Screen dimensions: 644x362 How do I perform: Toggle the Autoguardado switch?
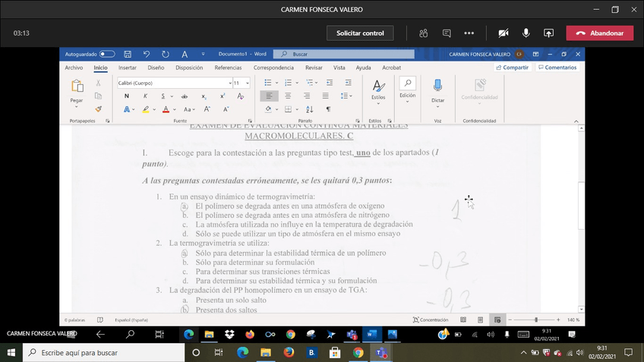107,55
